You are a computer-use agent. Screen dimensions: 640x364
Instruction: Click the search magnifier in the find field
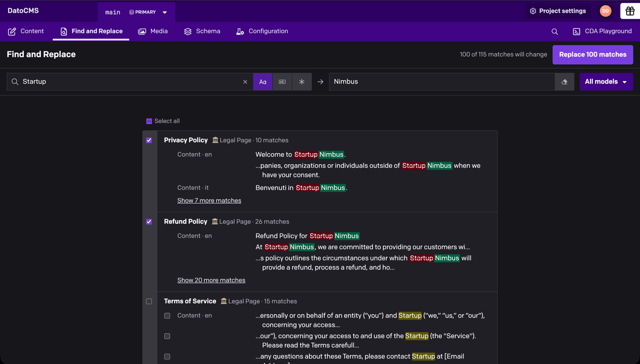tap(15, 82)
